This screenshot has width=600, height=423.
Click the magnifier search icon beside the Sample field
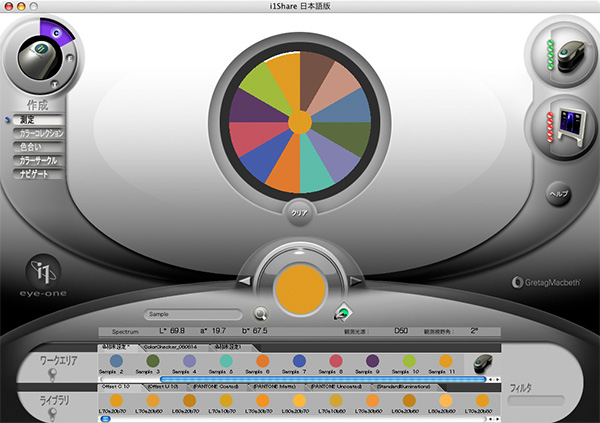(261, 314)
